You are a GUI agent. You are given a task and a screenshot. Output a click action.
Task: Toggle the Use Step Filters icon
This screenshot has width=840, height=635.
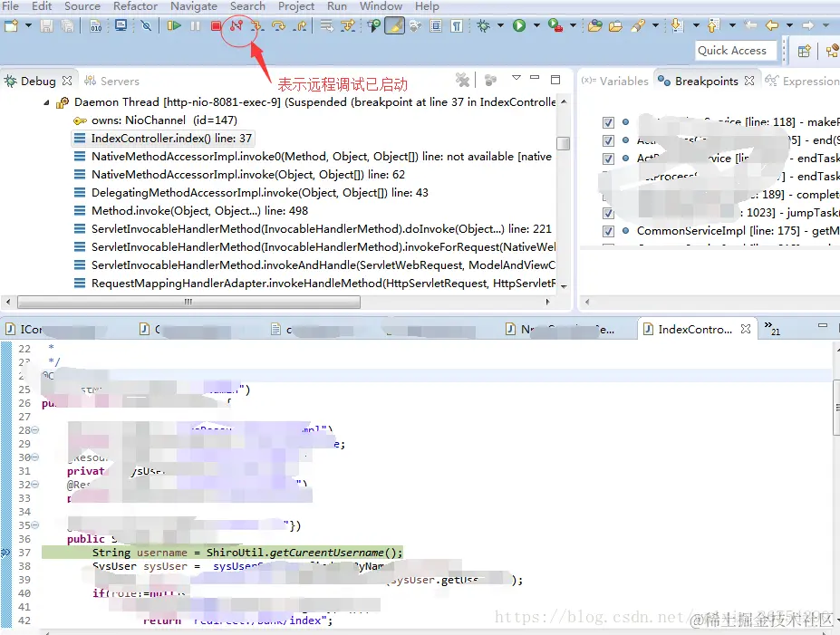pyautogui.click(x=348, y=25)
